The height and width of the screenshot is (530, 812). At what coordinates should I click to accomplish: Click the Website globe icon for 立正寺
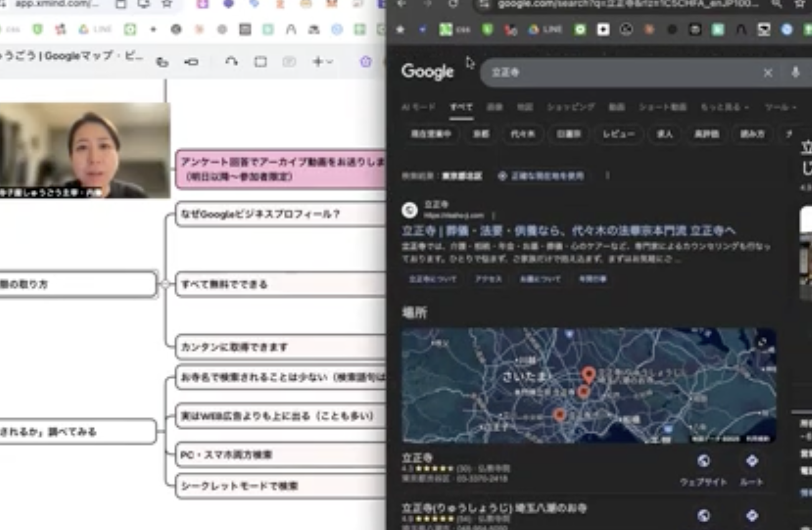pos(703,461)
